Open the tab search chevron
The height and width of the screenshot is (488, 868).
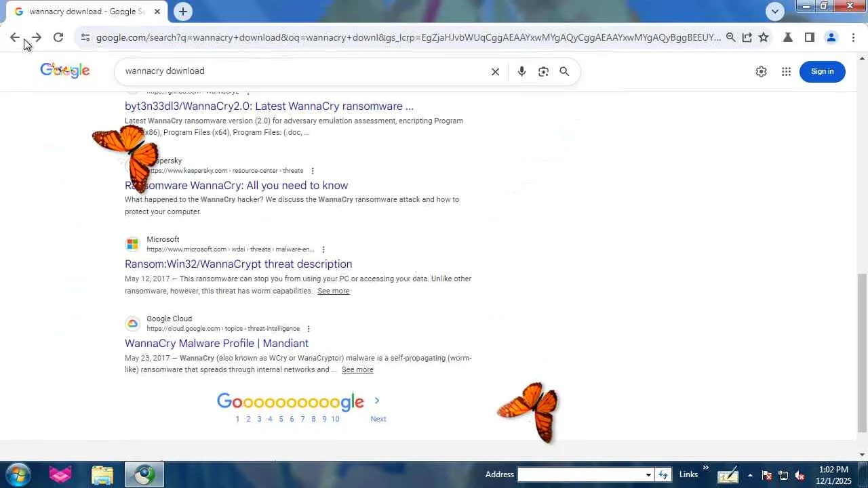(775, 12)
